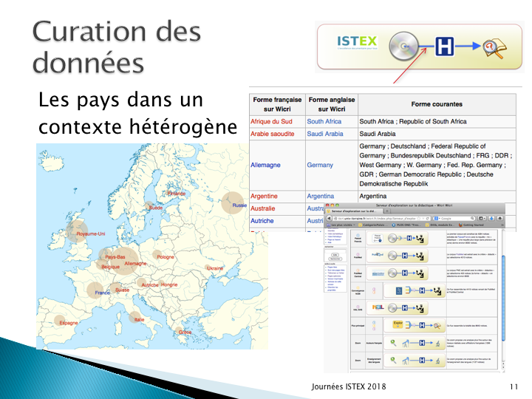
Task: Click the Pays-Bas label on the map
Action: 115,257
